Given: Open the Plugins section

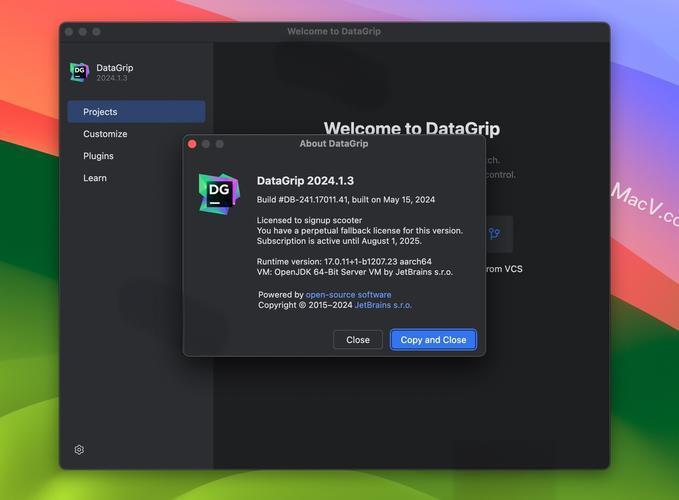Looking at the screenshot, I should (98, 156).
